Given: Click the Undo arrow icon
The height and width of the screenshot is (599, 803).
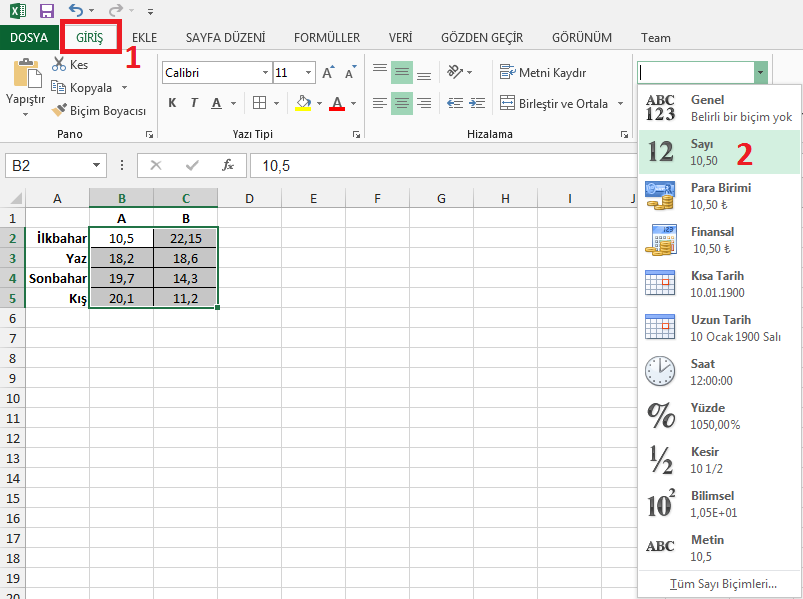Looking at the screenshot, I should pyautogui.click(x=76, y=11).
